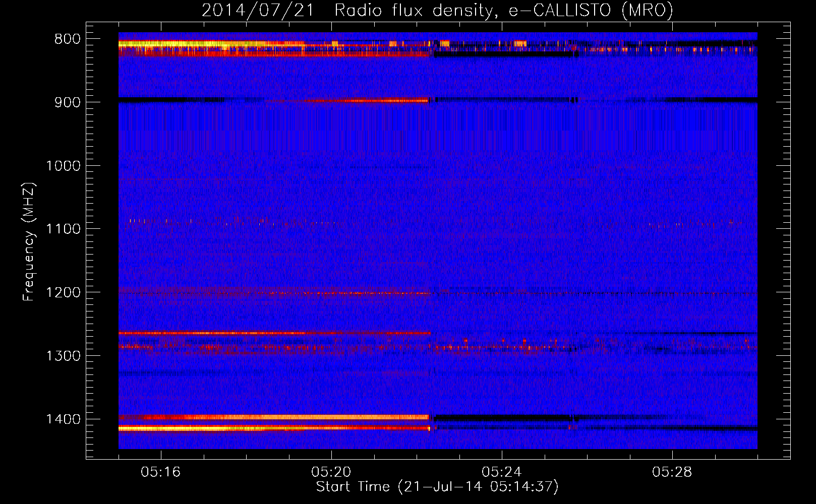The image size is (816, 504).
Task: Click the 900 frequency tick label
Action: click(68, 102)
